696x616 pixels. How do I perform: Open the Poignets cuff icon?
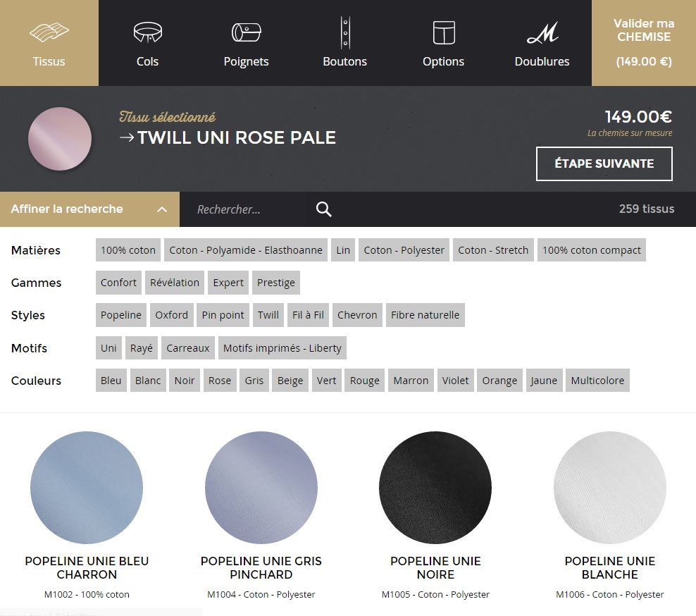[246, 33]
